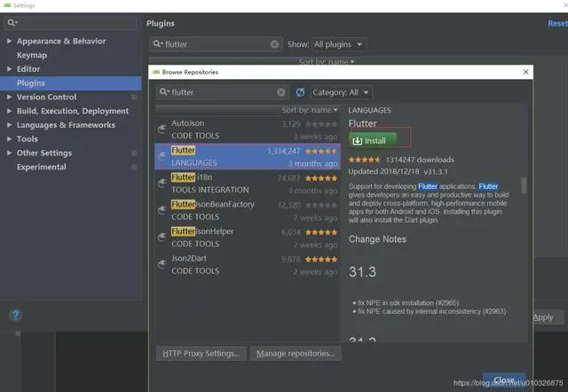Click the Flutter title in details pane
Viewport: 568px width, 392px height.
click(x=362, y=123)
